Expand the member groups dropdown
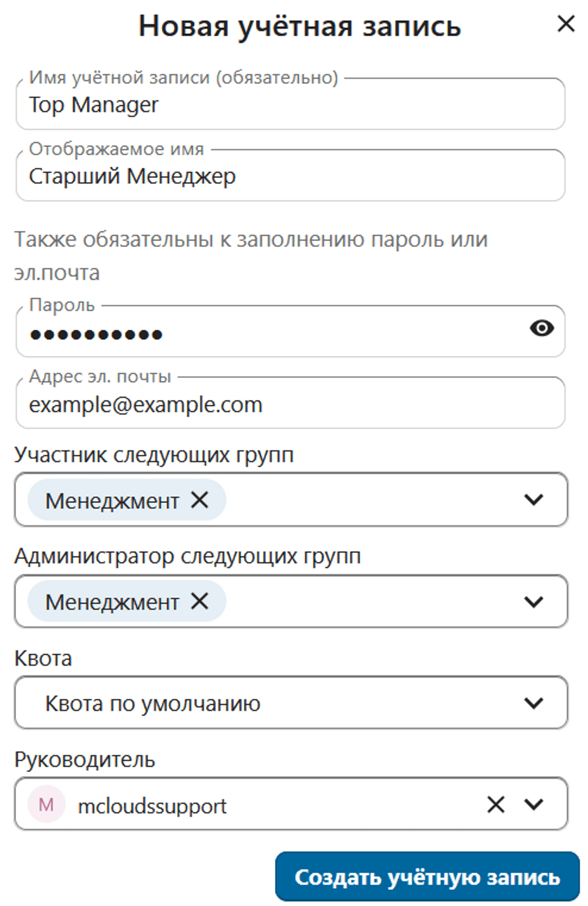This screenshot has width=588, height=906. coord(533,500)
